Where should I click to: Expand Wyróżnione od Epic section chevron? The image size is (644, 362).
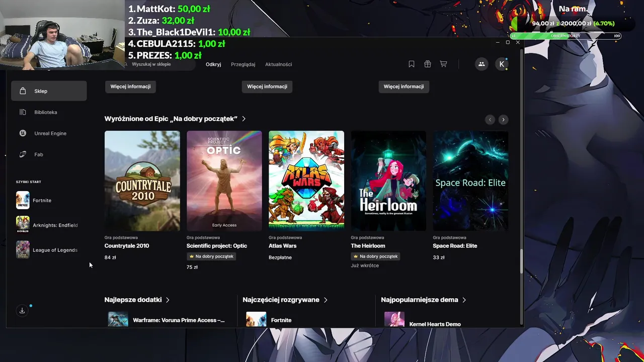244,119
